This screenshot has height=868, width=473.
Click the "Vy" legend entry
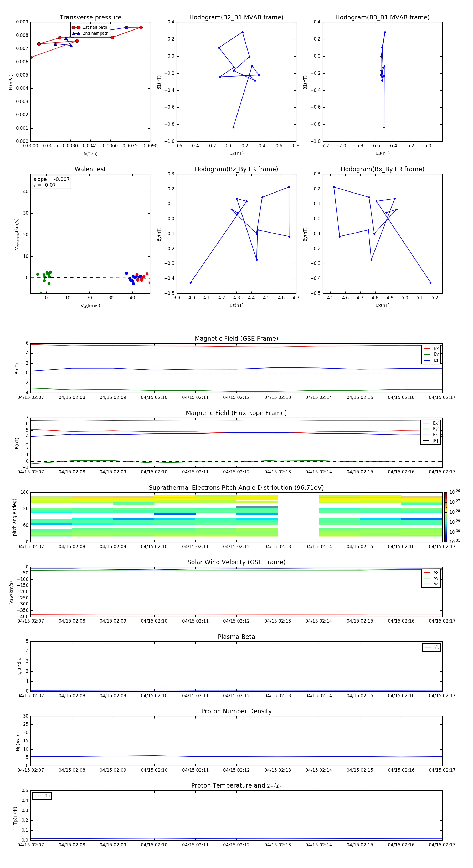(431, 578)
